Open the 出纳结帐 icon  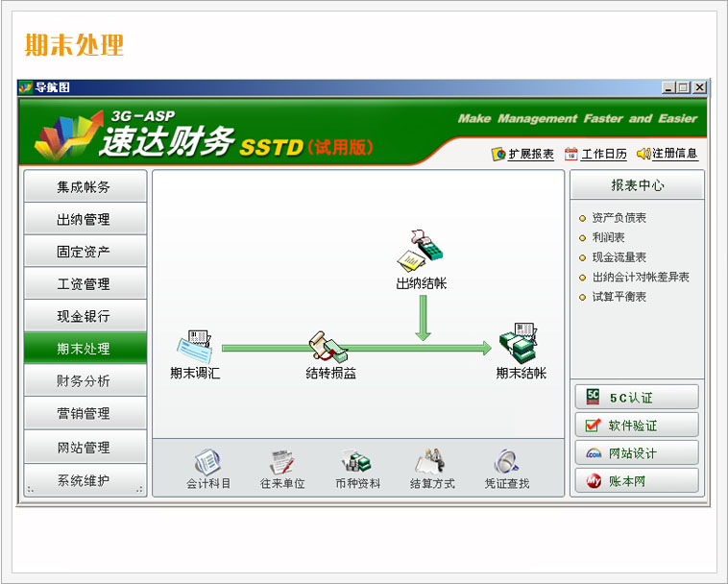[421, 251]
